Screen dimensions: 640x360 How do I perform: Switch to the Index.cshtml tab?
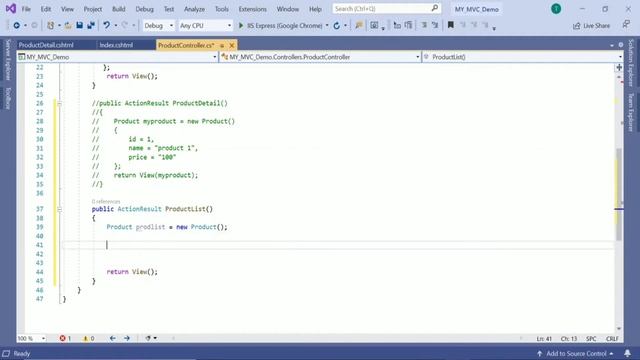116,45
